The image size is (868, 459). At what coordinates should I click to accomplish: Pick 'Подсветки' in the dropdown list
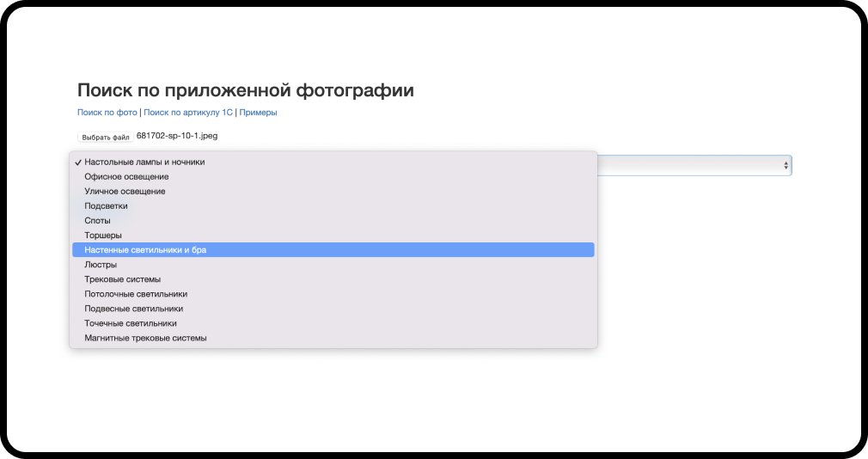106,205
